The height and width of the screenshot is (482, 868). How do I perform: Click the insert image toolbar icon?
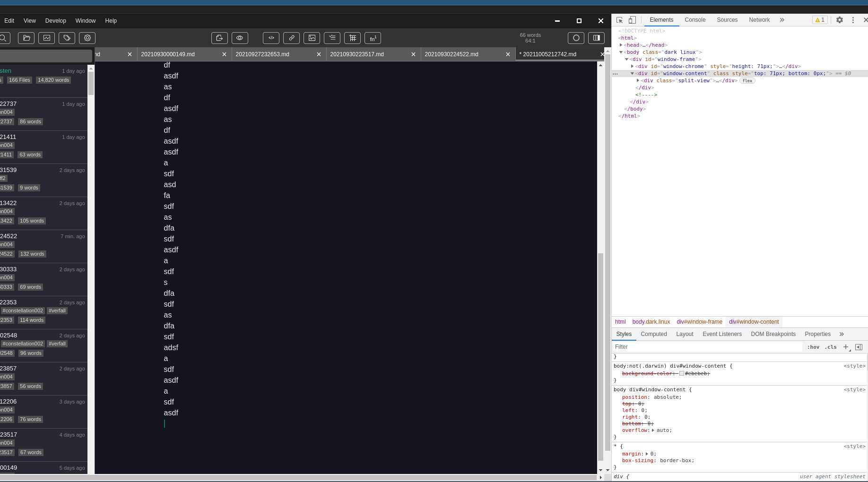(312, 38)
